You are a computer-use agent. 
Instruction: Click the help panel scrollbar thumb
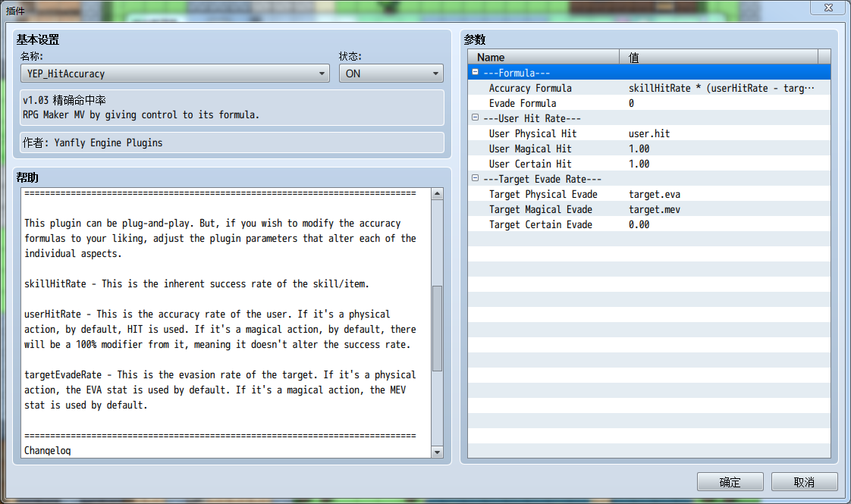pyautogui.click(x=437, y=328)
